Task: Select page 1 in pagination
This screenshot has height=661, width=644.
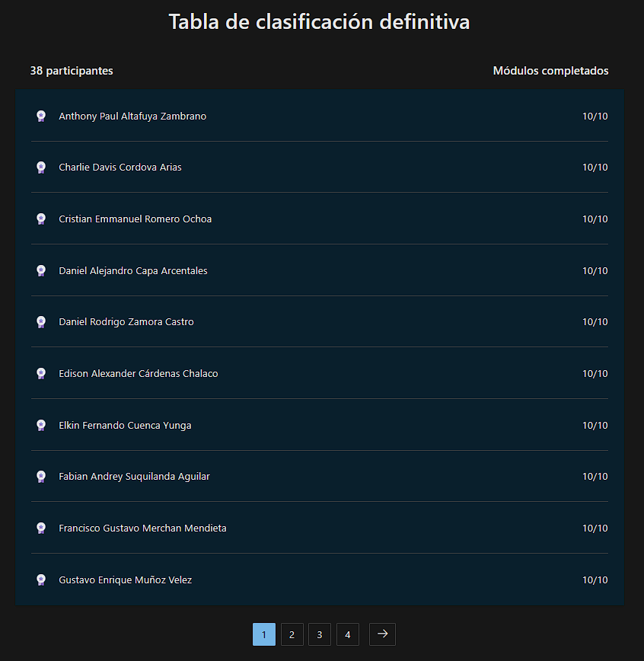Action: (x=264, y=634)
